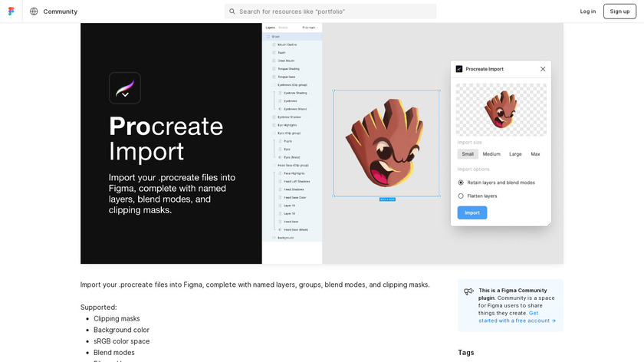Click the 'Import size' label in the dialog
The width and height of the screenshot is (644, 362).
point(469,142)
